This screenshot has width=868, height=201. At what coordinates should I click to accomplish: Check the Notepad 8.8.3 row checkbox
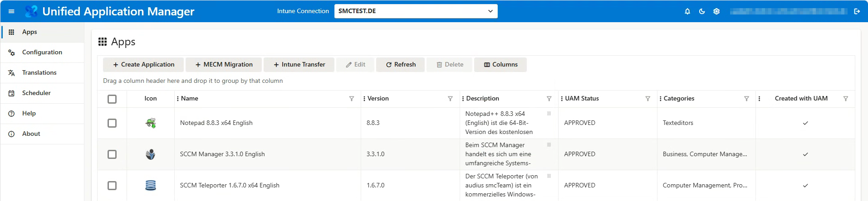coord(112,123)
